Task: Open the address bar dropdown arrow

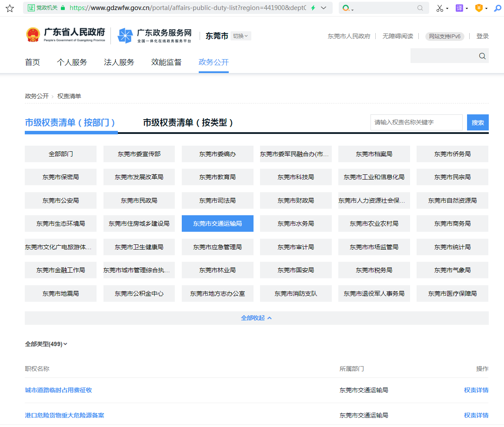Action: pos(324,8)
